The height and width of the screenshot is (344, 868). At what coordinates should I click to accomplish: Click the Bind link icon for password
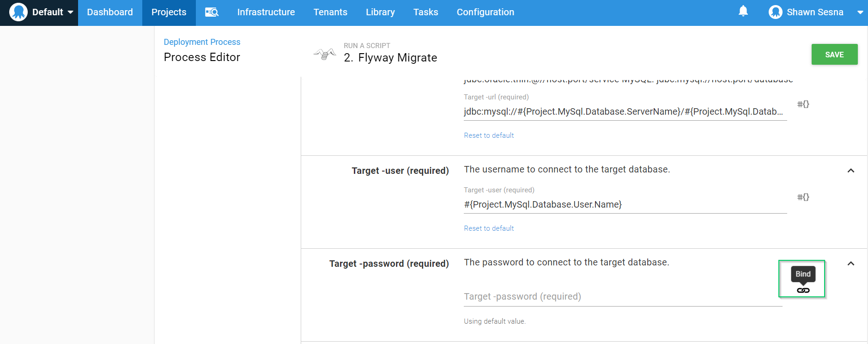[x=803, y=290]
